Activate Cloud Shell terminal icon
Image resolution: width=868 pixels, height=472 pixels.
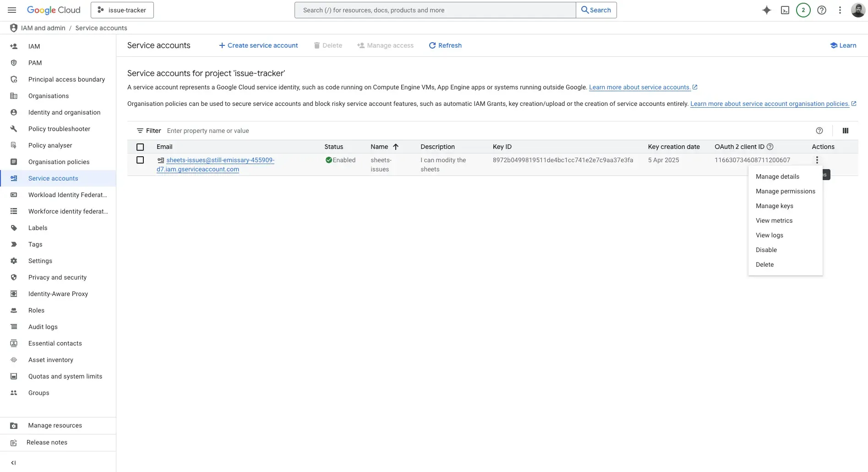coord(785,10)
